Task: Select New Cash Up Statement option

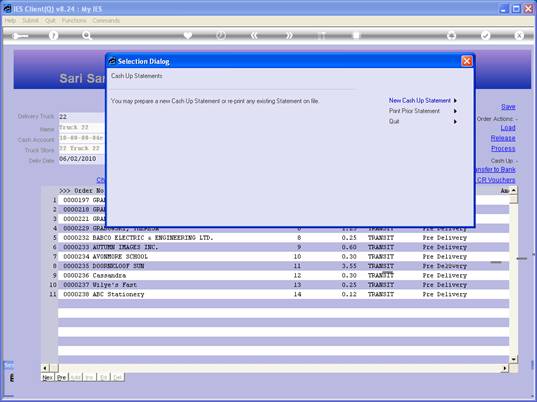Action: pos(420,100)
